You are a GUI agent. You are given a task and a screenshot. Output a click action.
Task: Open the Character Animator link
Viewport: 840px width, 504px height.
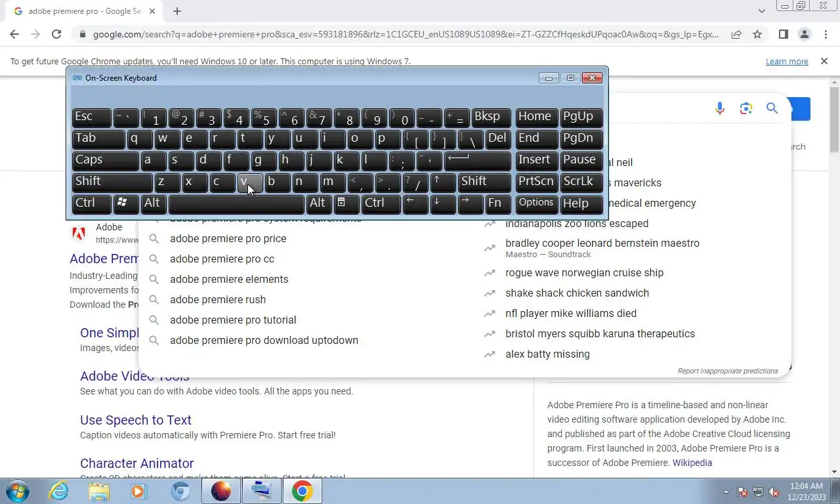(136, 463)
